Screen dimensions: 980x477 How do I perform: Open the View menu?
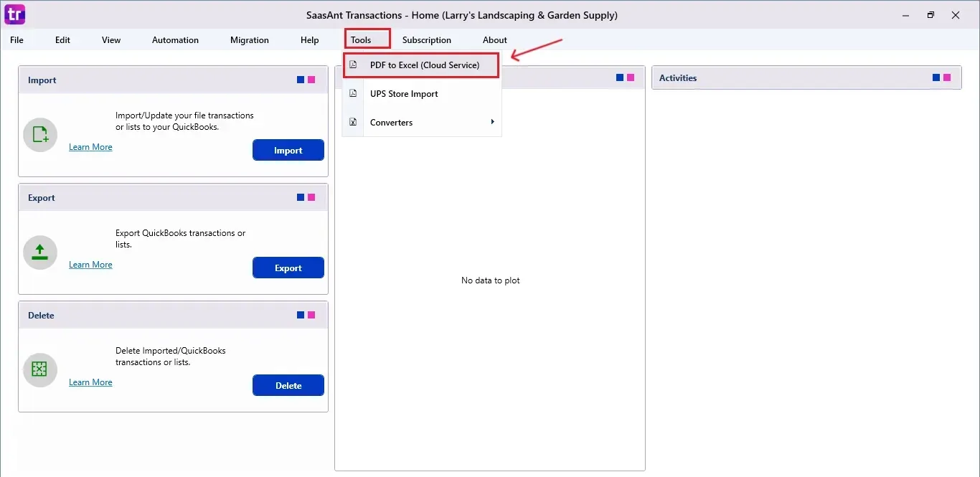111,40
